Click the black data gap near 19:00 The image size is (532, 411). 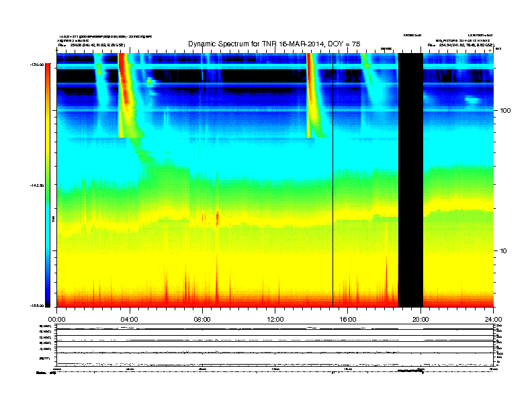[410, 180]
